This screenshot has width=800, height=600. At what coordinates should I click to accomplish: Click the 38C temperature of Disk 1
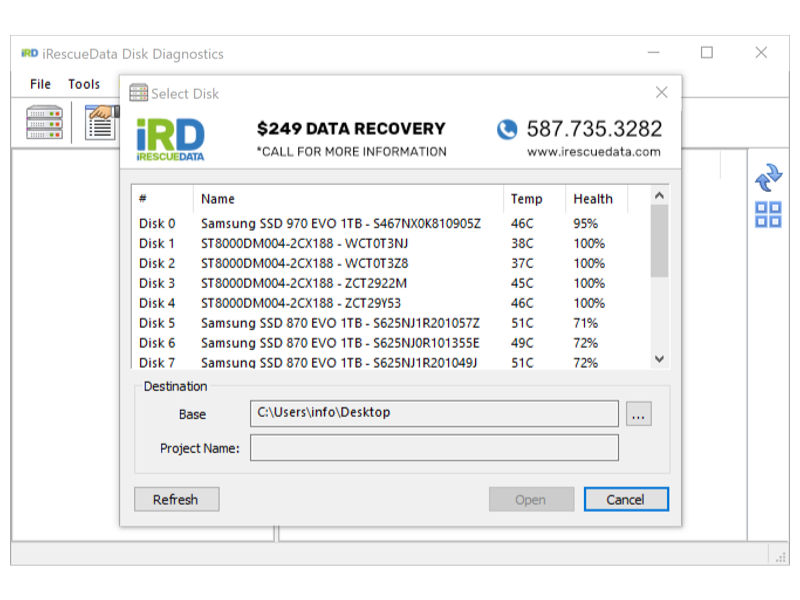point(522,243)
